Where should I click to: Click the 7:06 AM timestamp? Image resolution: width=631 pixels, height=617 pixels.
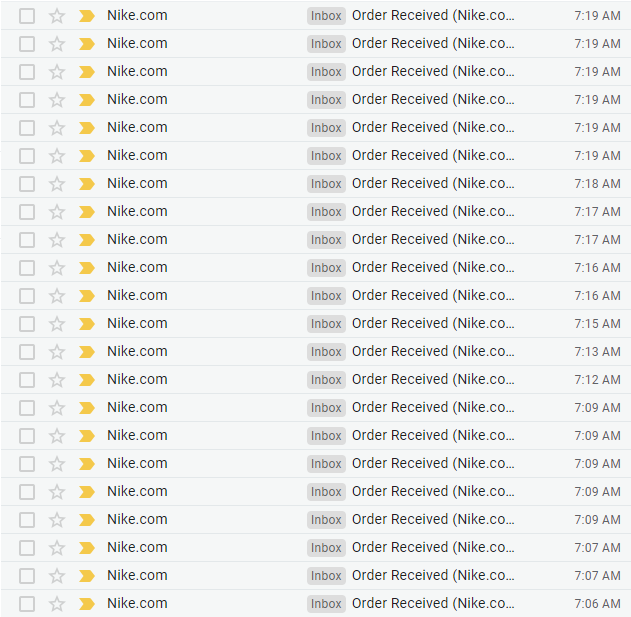597,604
